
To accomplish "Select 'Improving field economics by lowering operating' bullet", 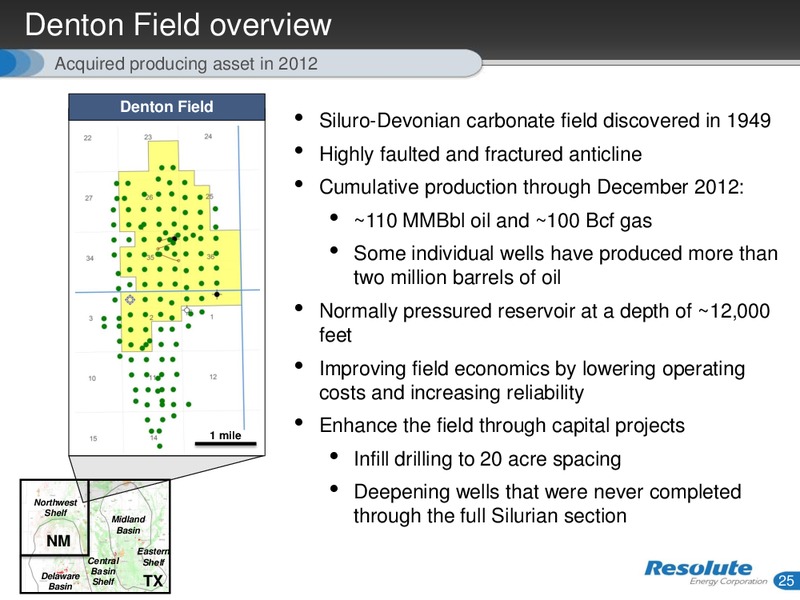I will [532, 380].
